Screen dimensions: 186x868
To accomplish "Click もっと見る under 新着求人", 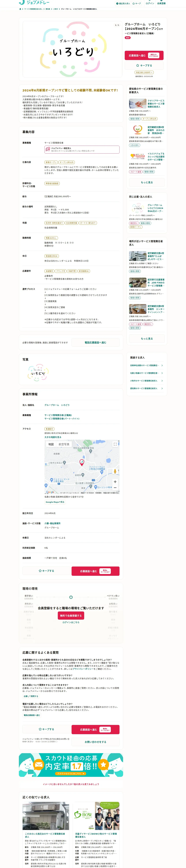I will coord(147,182).
